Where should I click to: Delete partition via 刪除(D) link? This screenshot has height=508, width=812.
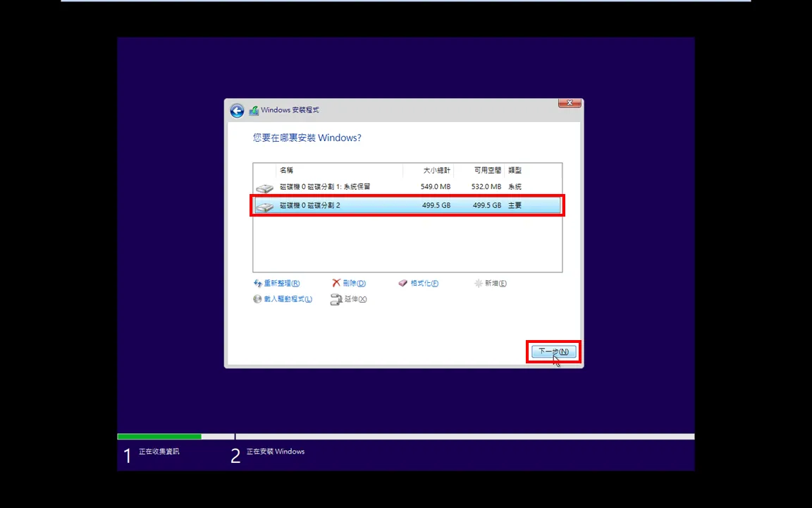pyautogui.click(x=355, y=283)
